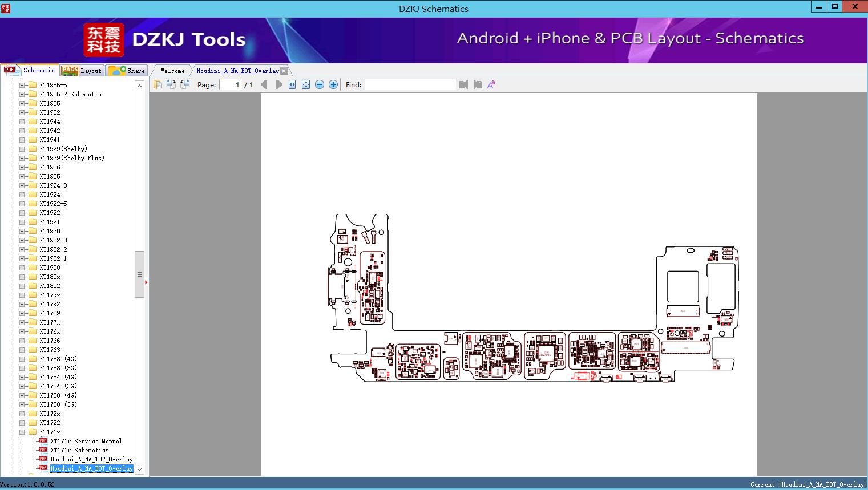Collapse the XT171x folder
Image resolution: width=868 pixels, height=490 pixels.
[x=22, y=432]
